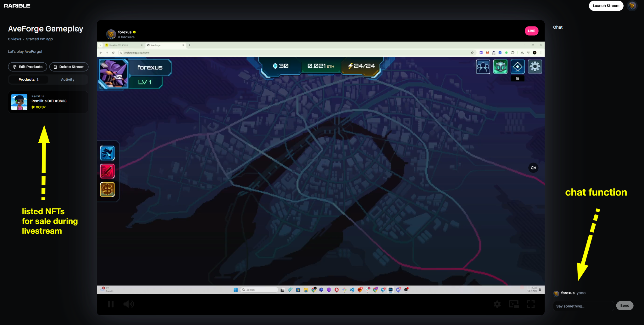Click the red sword icon in sidebar
The width and height of the screenshot is (644, 325).
point(107,171)
